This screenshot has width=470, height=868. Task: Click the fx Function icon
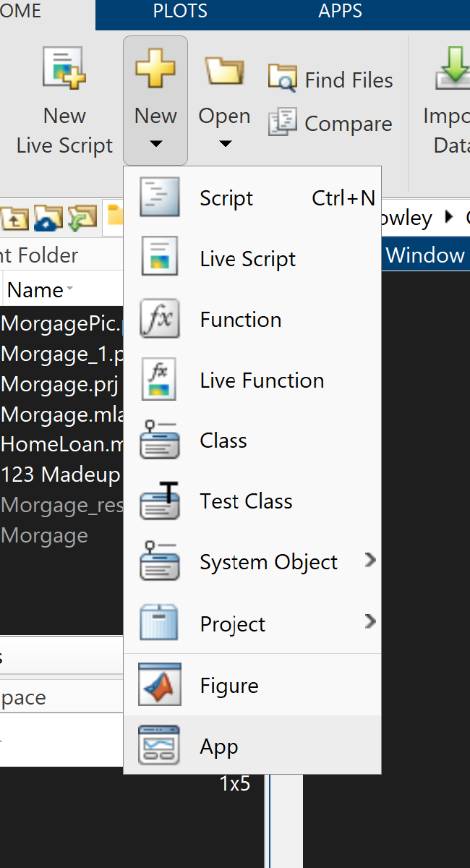pyautogui.click(x=160, y=319)
